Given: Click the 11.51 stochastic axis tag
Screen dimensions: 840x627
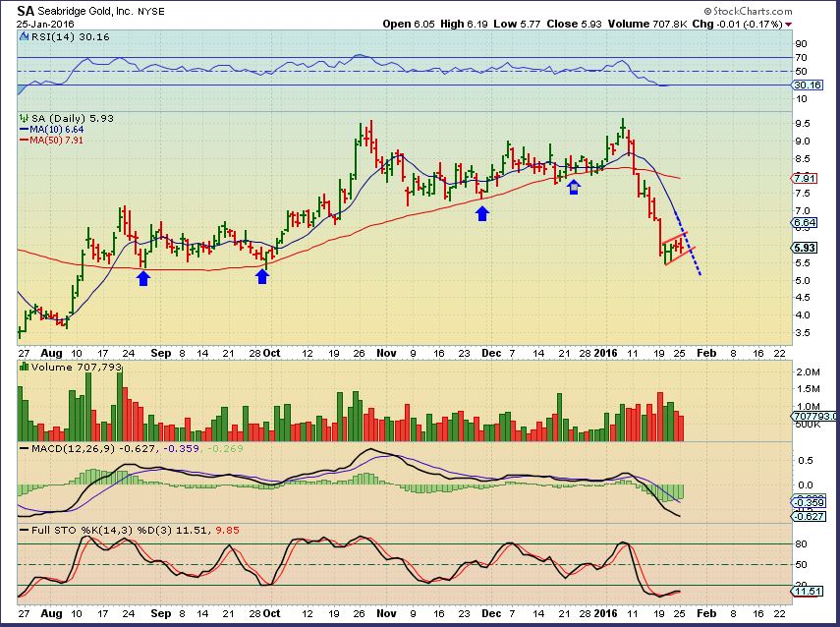Looking at the screenshot, I should [807, 591].
